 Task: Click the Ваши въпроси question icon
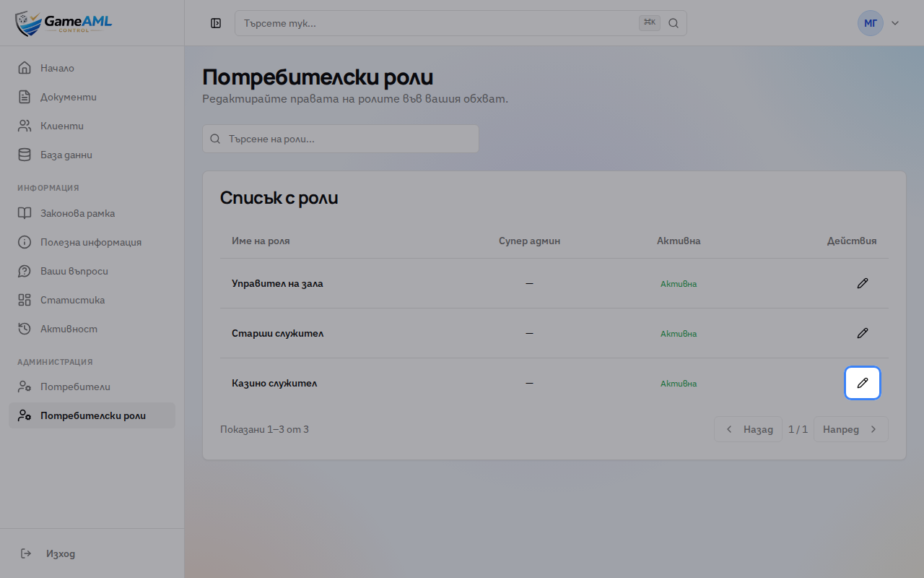(x=25, y=271)
